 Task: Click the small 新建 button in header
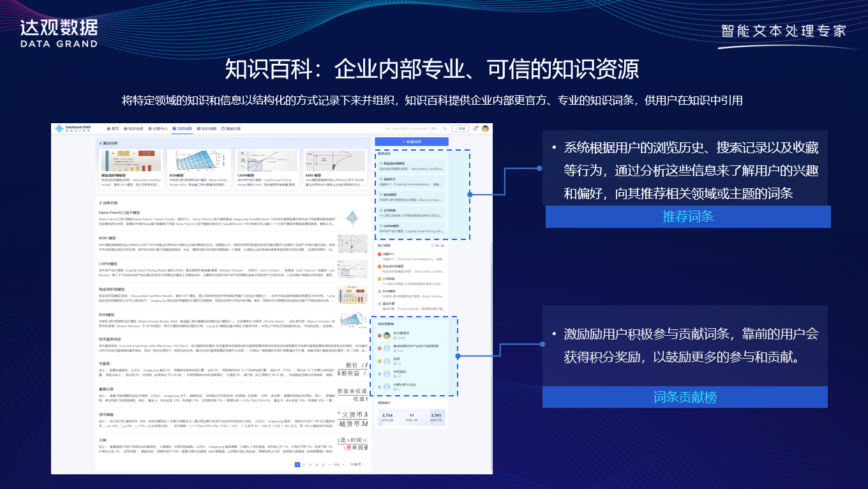click(x=460, y=128)
